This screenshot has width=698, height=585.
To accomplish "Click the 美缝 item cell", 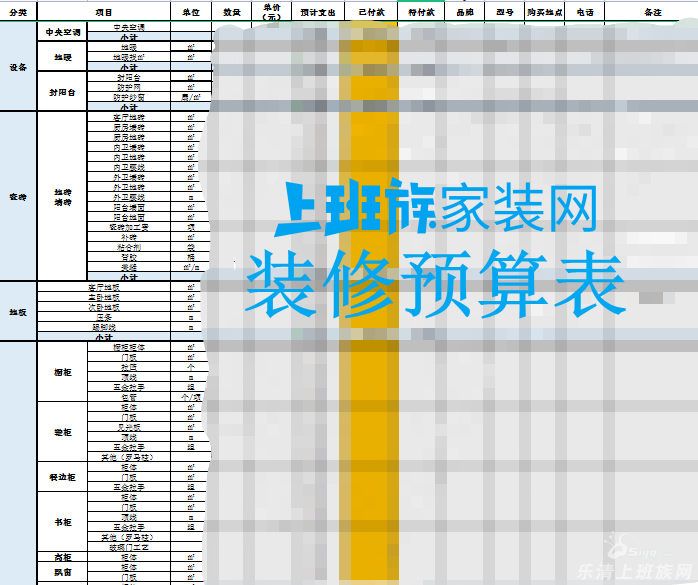I will pos(129,267).
